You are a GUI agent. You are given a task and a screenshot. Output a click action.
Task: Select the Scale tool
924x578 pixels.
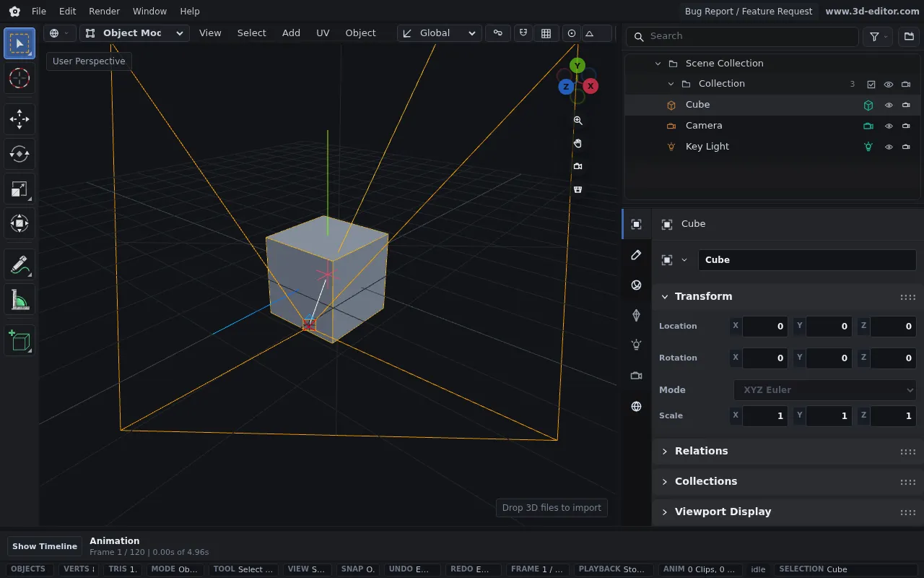[19, 189]
